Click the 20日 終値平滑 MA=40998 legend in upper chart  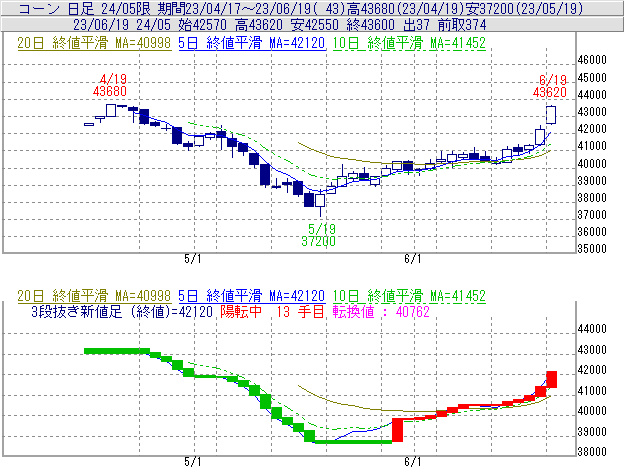click(x=94, y=43)
